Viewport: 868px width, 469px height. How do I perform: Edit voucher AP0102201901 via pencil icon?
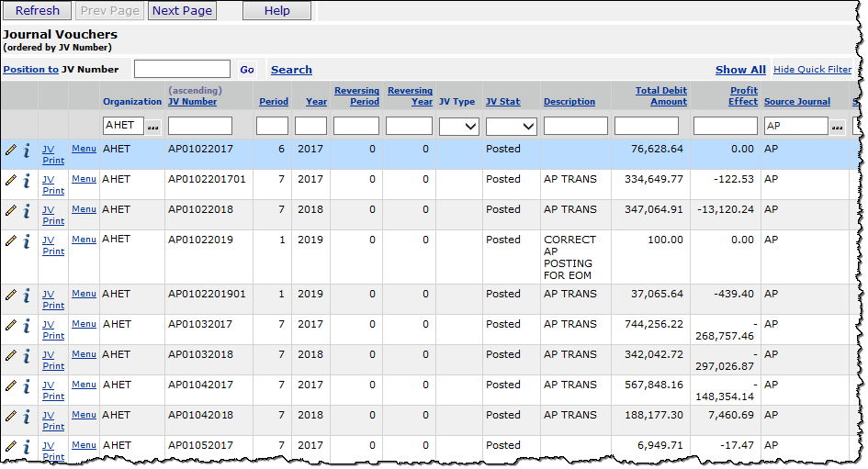pos(11,296)
